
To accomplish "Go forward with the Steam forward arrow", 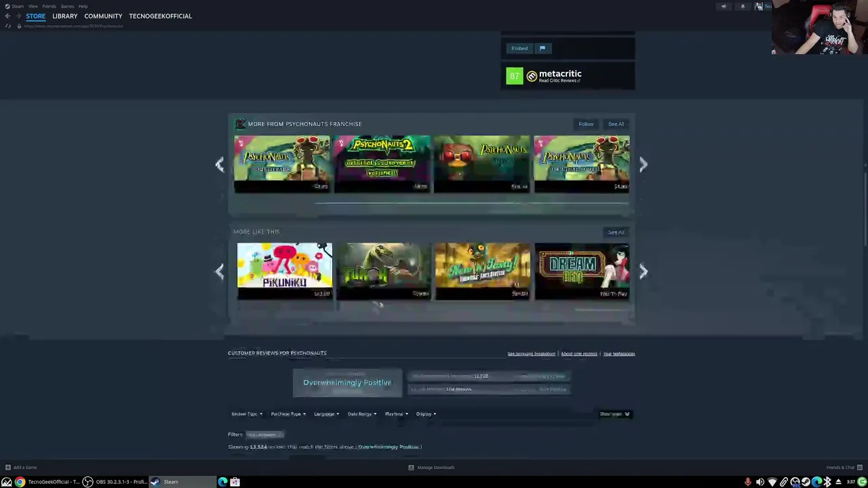I will [x=18, y=16].
